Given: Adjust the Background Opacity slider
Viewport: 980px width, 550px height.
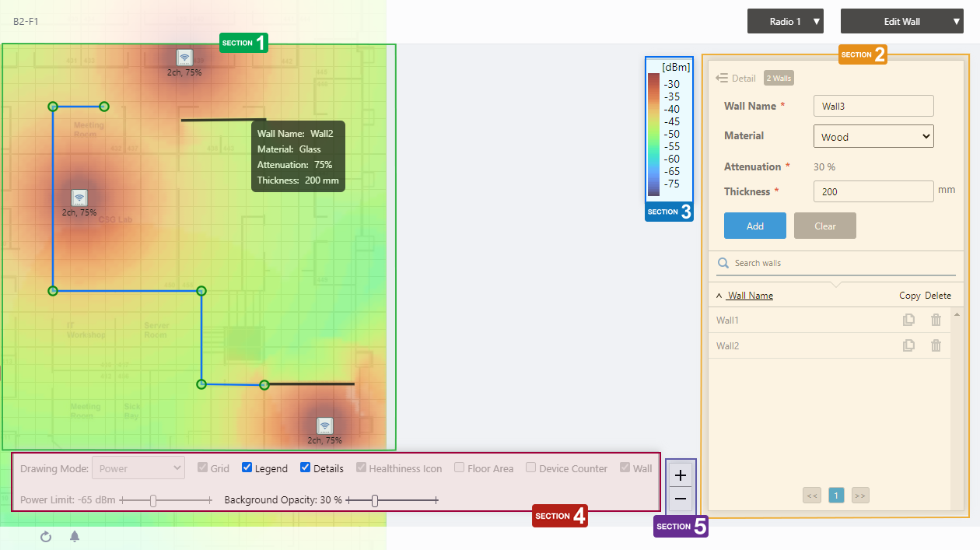Looking at the screenshot, I should (x=375, y=501).
